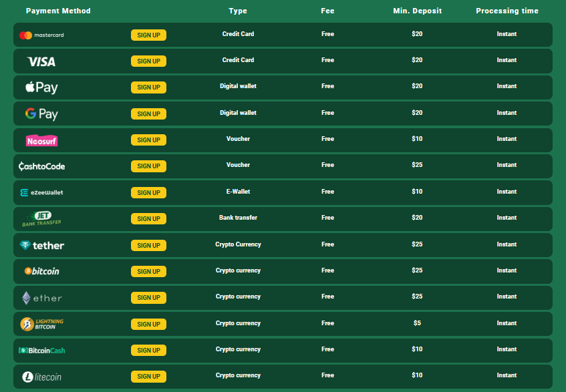This screenshot has width=566, height=392.
Task: Click the VISA logo
Action: [x=41, y=61]
